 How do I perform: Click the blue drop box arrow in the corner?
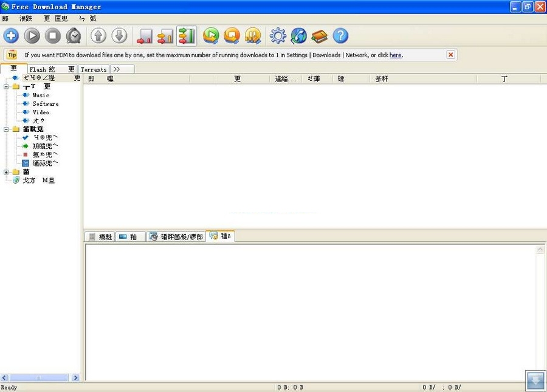pyautogui.click(x=535, y=380)
